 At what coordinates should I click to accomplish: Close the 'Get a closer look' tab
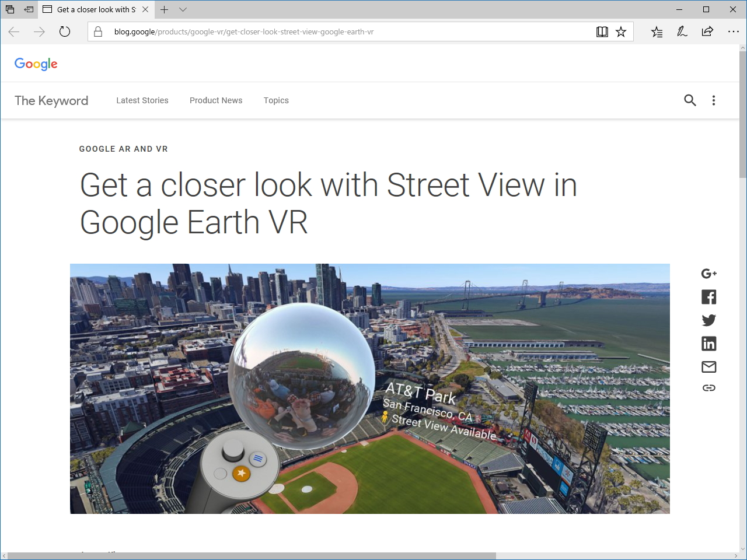(x=145, y=9)
